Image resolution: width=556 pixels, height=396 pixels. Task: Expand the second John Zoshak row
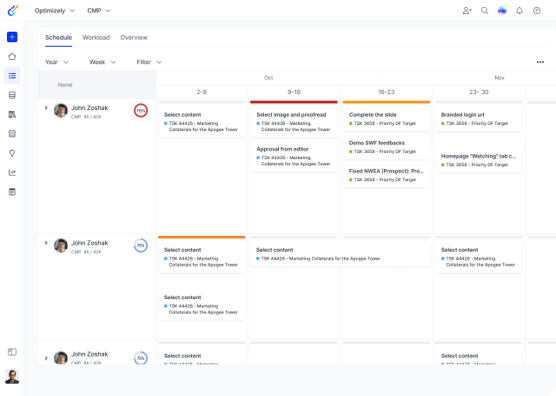click(46, 243)
